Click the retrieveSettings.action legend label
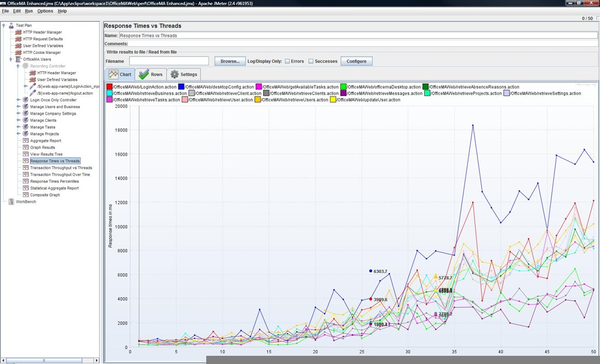600x364 pixels. (x=546, y=93)
